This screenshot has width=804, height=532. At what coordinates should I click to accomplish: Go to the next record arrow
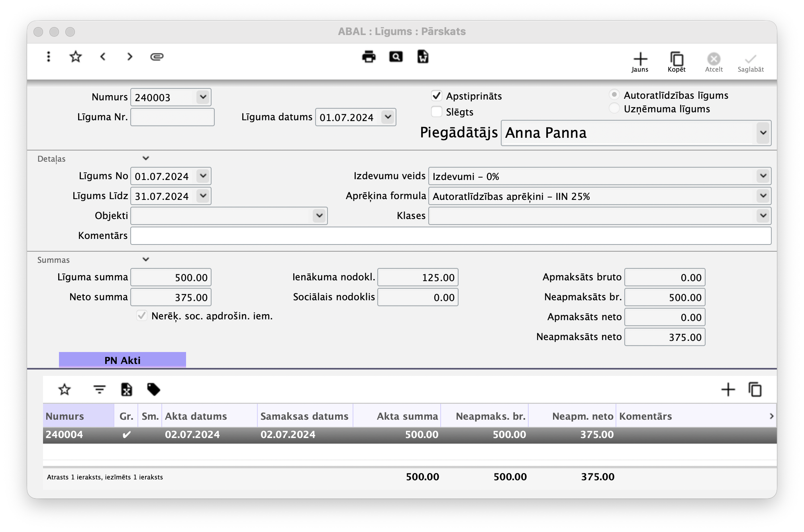pyautogui.click(x=130, y=57)
